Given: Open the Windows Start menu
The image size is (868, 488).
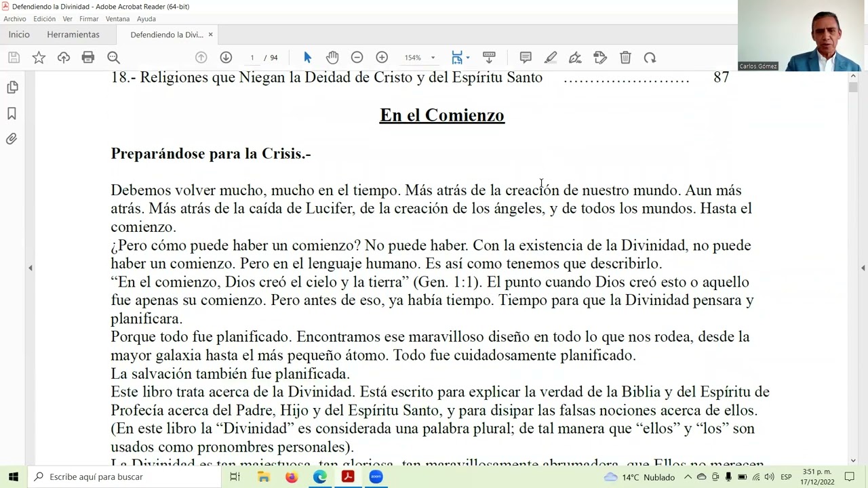Looking at the screenshot, I should pos(13,476).
